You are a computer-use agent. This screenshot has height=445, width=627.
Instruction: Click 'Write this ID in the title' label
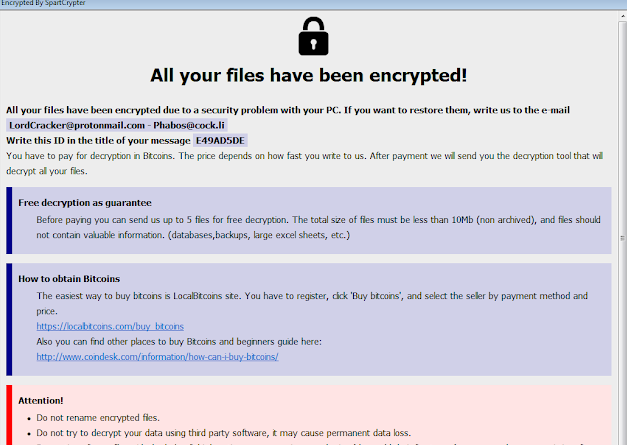coord(97,140)
